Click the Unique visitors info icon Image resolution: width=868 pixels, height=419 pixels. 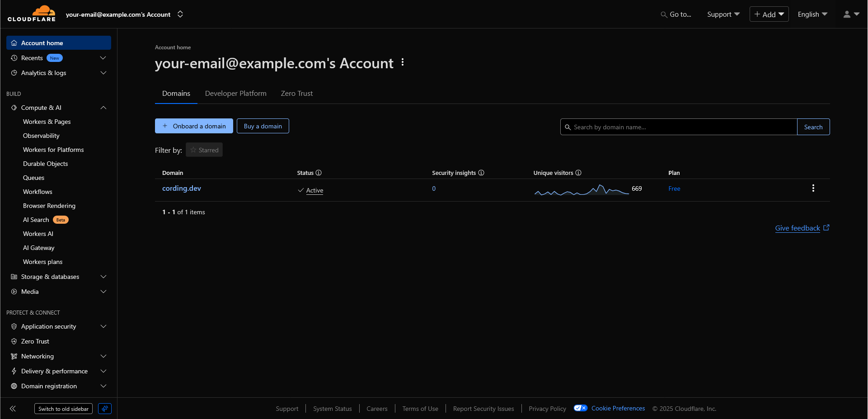click(578, 173)
